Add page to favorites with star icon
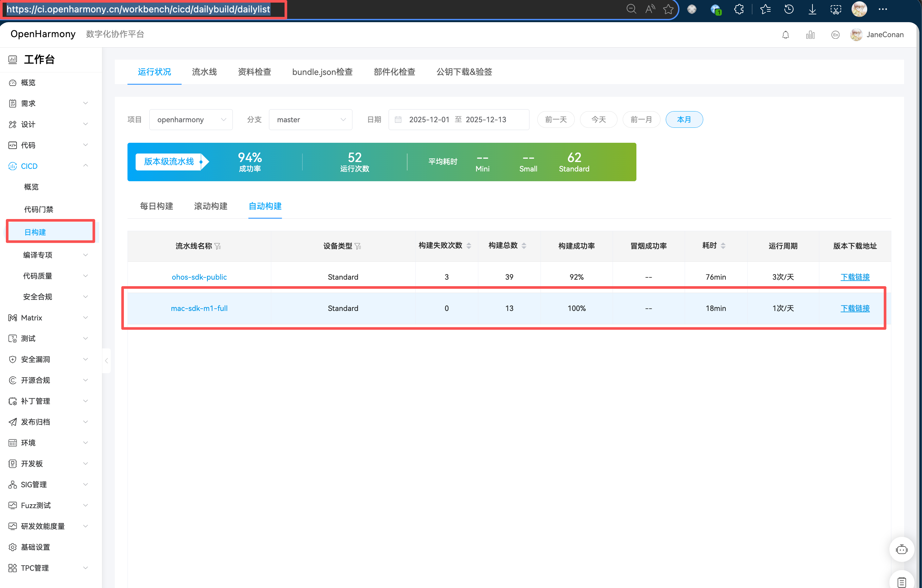The image size is (922, 588). 668,9
